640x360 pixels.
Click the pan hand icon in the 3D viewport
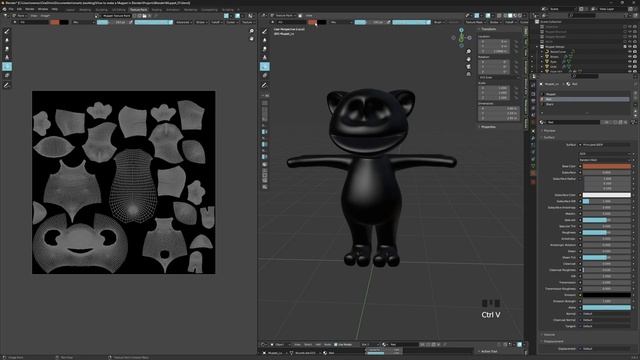click(x=469, y=59)
